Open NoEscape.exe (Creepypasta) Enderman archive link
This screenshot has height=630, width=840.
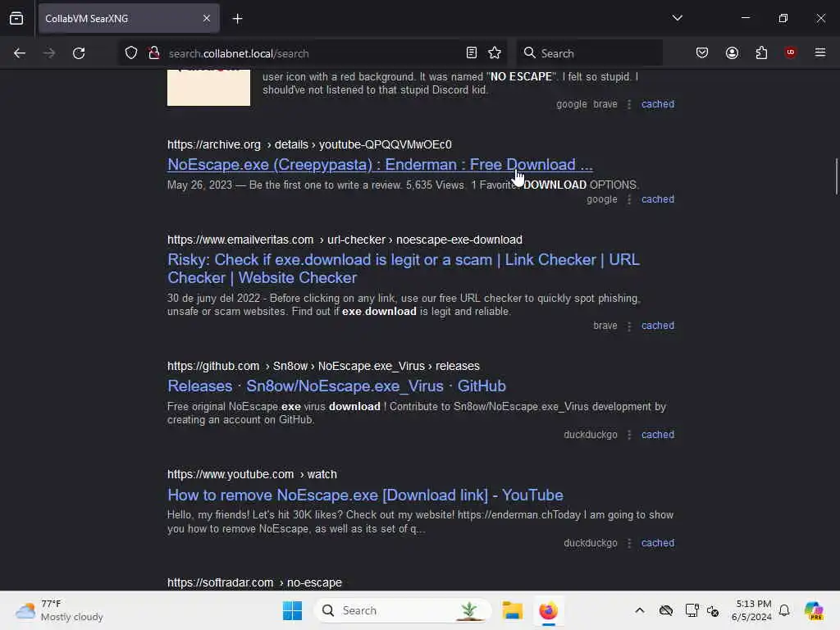point(380,164)
